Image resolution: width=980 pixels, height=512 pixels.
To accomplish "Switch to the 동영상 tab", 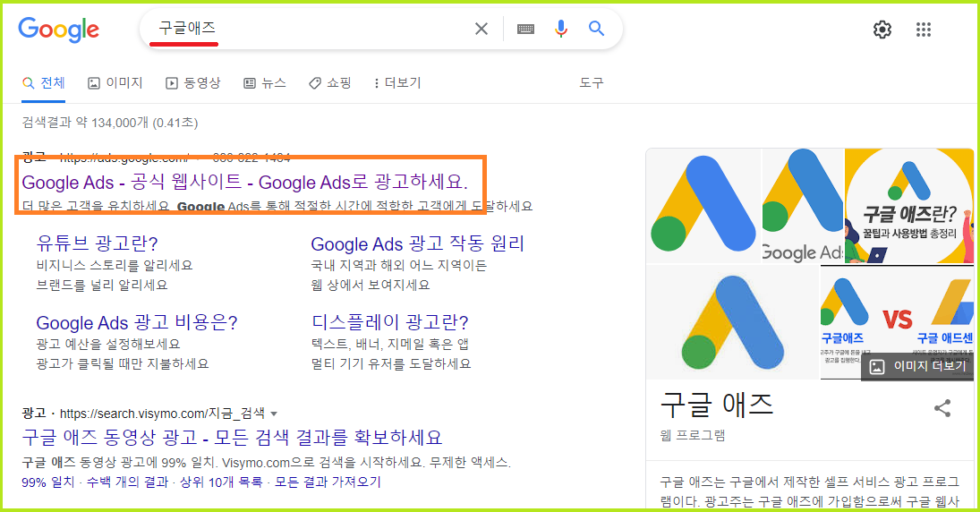I will coord(193,83).
